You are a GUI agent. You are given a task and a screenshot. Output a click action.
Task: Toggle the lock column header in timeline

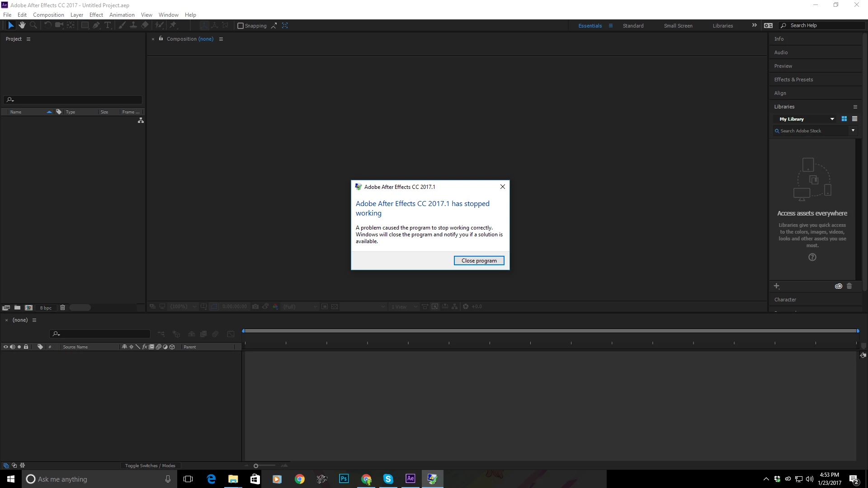coord(26,347)
